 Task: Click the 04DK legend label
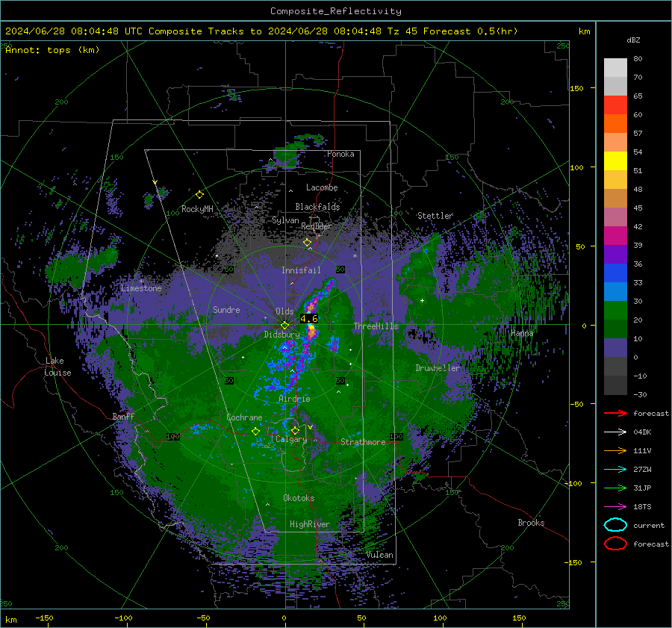642,432
